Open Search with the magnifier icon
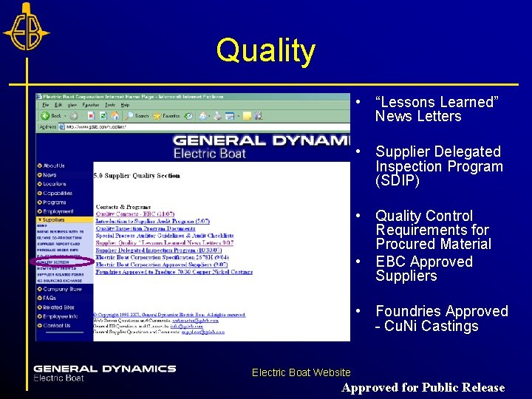 click(x=137, y=116)
